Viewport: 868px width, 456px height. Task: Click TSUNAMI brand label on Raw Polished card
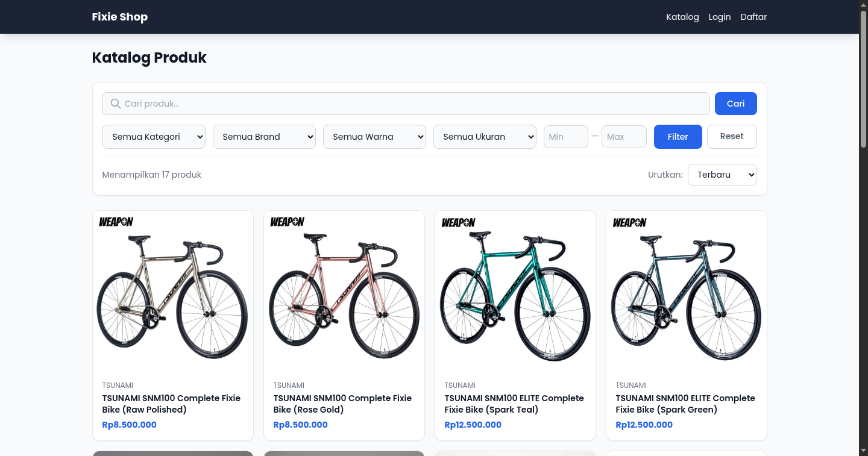[x=118, y=386]
